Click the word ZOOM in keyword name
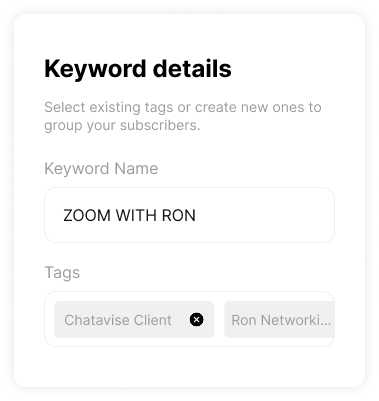Viewport: 379px width, 401px height. pyautogui.click(x=87, y=215)
